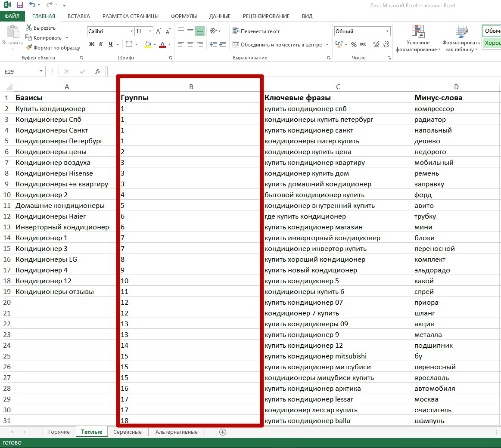Copy selection with Копировать
The height and width of the screenshot is (448, 501).
tap(44, 37)
